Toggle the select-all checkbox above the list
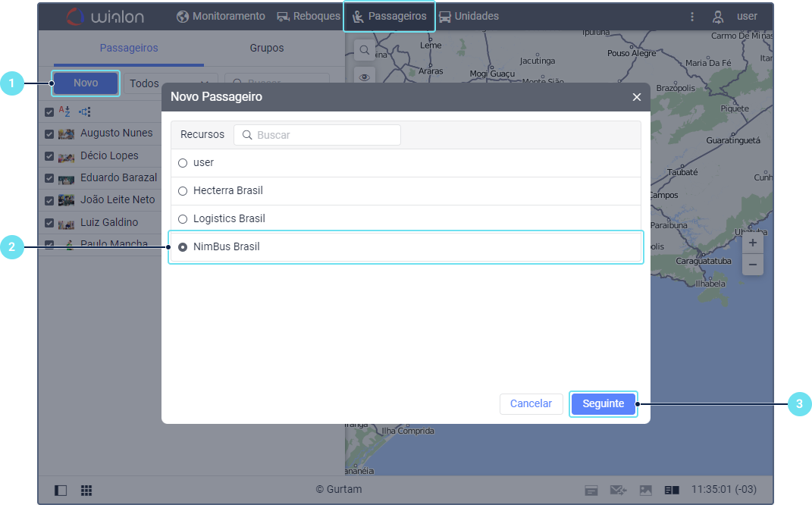 pos(49,112)
